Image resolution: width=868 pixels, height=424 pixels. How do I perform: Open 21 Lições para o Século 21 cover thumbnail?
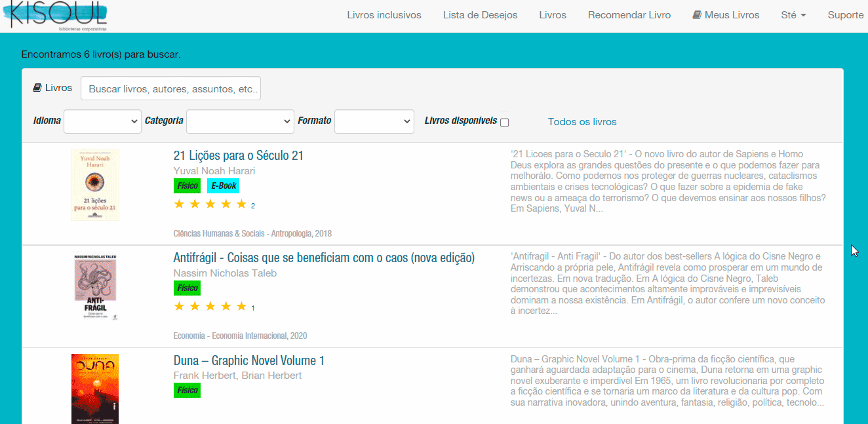(x=95, y=185)
